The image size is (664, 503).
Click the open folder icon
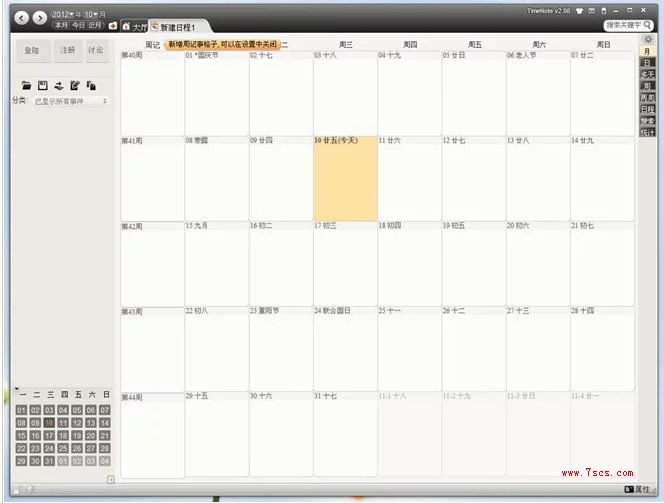26,86
